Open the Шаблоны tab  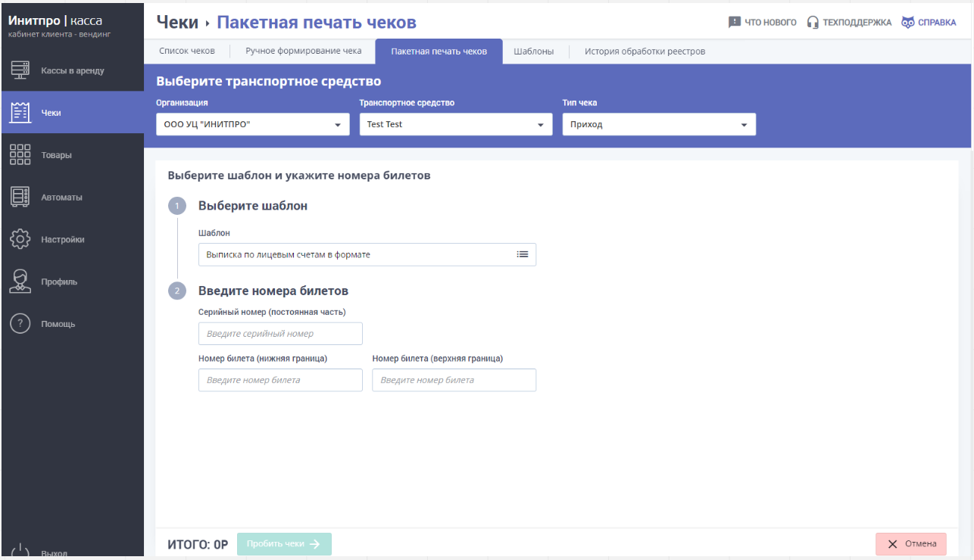tap(534, 51)
